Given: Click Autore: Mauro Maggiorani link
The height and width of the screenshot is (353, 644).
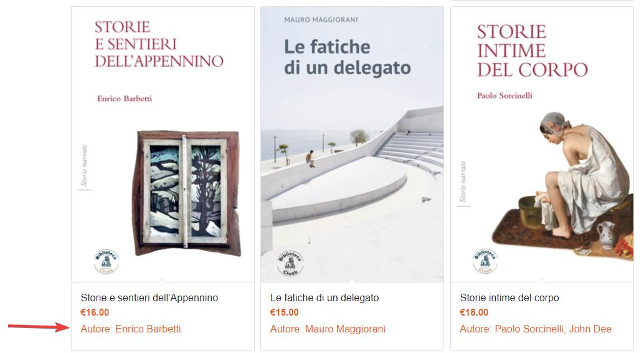Looking at the screenshot, I should [328, 329].
